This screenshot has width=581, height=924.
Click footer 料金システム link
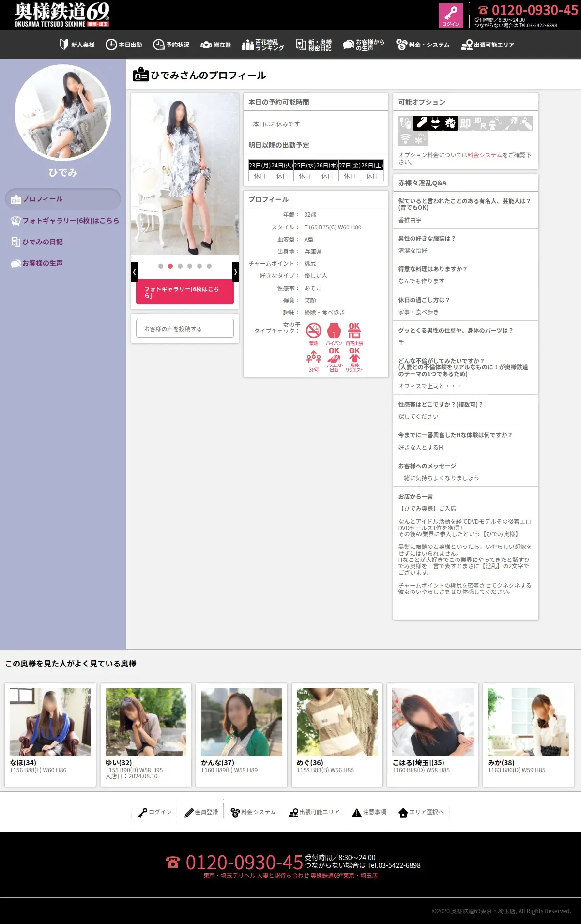point(253,812)
